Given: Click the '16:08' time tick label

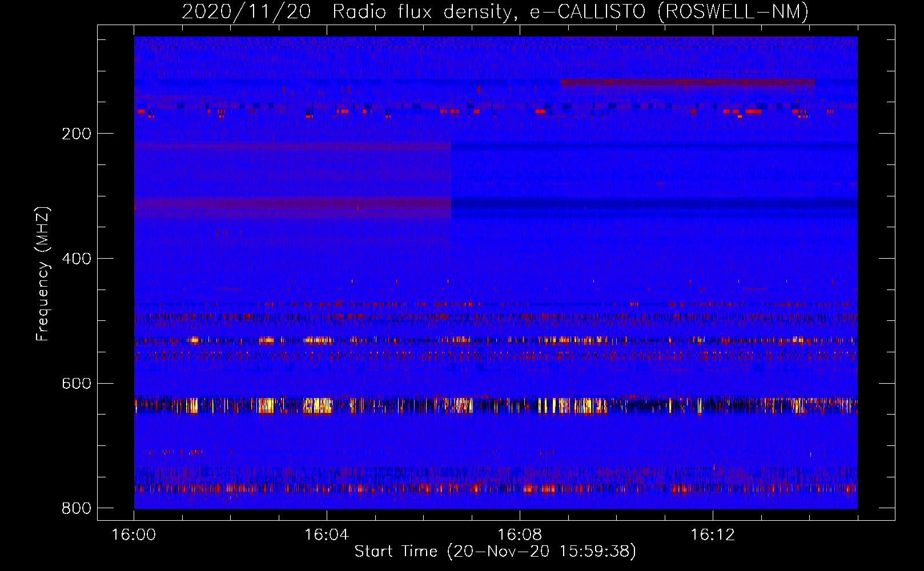Looking at the screenshot, I should pyautogui.click(x=520, y=535).
